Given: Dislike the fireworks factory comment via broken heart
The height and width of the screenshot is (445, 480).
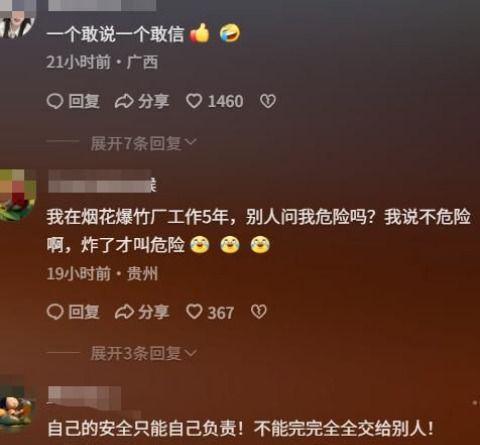Looking at the screenshot, I should coord(259,312).
